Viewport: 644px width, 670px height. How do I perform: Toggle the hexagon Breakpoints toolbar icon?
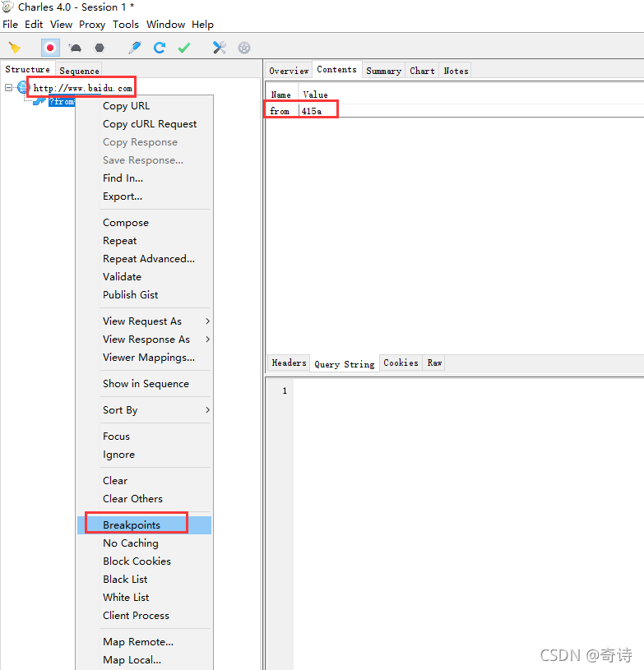point(100,48)
